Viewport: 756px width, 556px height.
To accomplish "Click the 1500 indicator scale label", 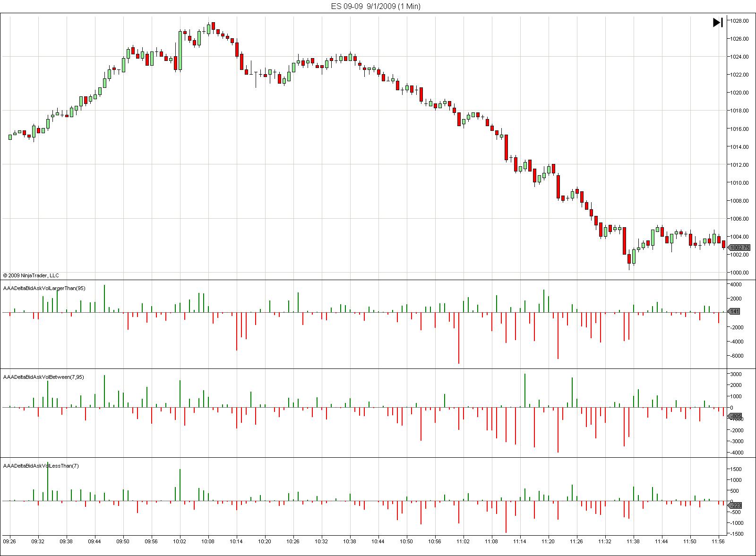I will pyautogui.click(x=736, y=469).
